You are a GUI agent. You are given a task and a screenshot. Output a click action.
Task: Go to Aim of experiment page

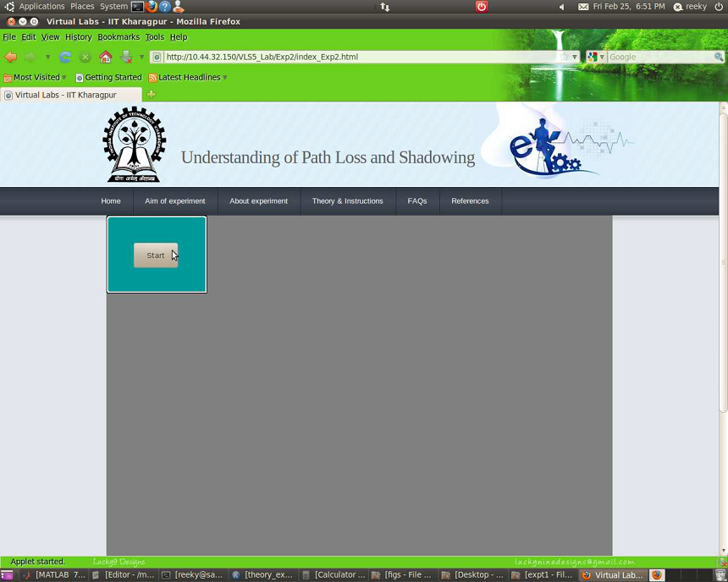pyautogui.click(x=174, y=201)
